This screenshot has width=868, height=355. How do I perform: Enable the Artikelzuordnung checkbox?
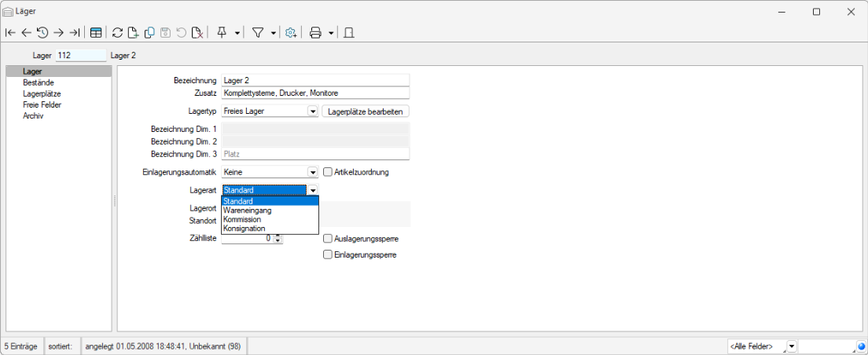pos(328,172)
